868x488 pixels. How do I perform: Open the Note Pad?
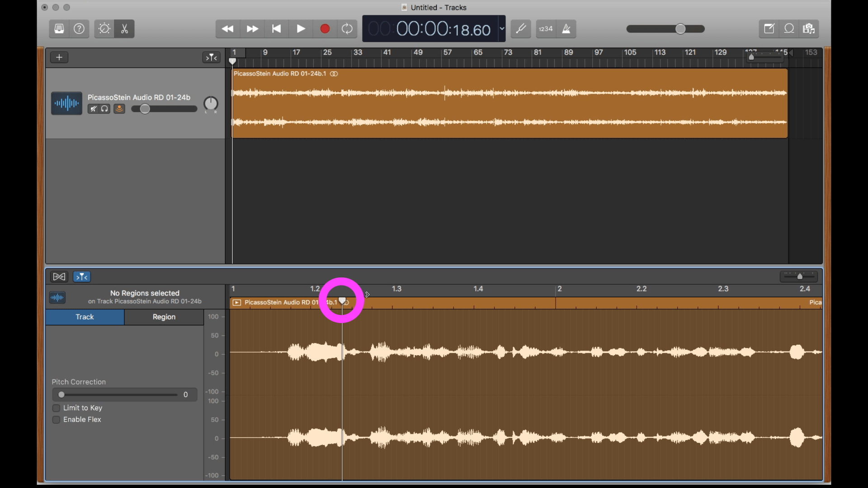tap(769, 28)
